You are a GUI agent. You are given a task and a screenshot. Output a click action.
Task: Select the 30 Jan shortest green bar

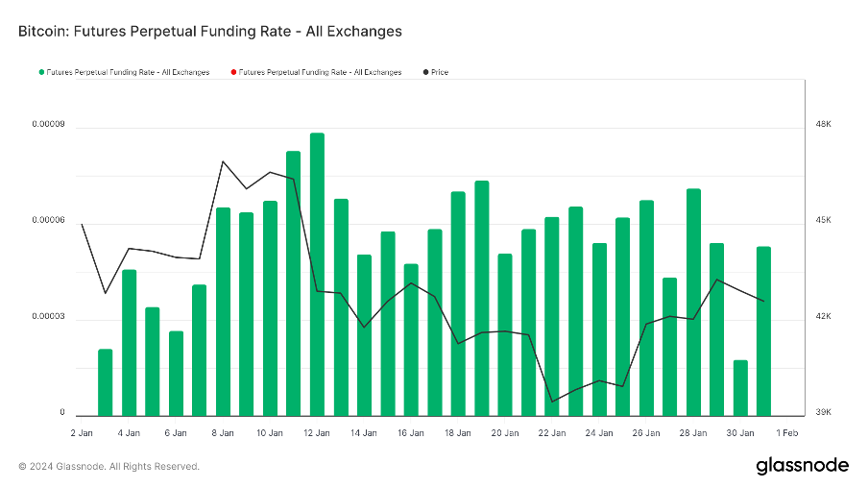tap(740, 388)
